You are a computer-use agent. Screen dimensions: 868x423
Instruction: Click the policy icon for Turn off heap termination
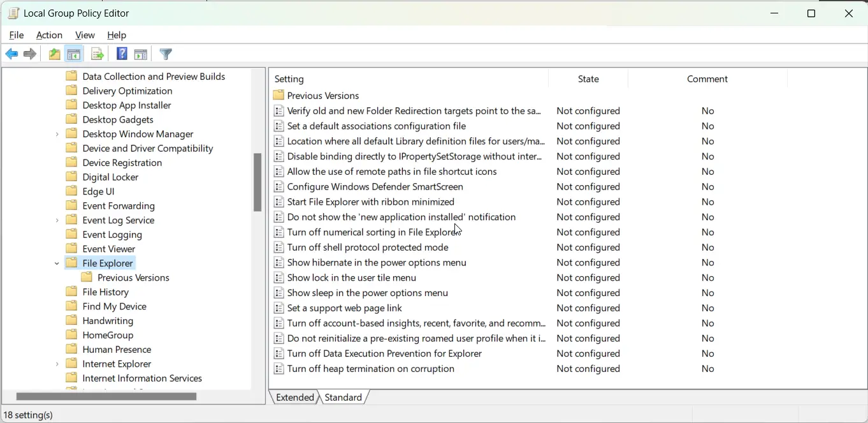click(278, 369)
